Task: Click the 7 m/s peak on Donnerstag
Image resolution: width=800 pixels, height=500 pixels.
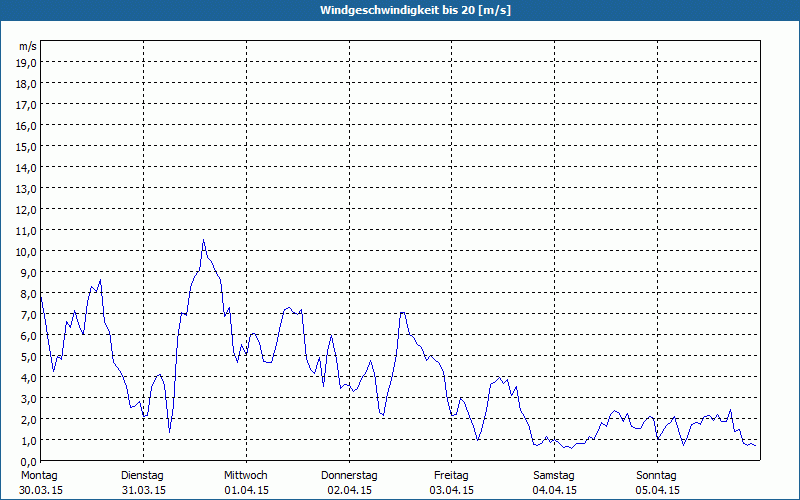Action: [403, 313]
